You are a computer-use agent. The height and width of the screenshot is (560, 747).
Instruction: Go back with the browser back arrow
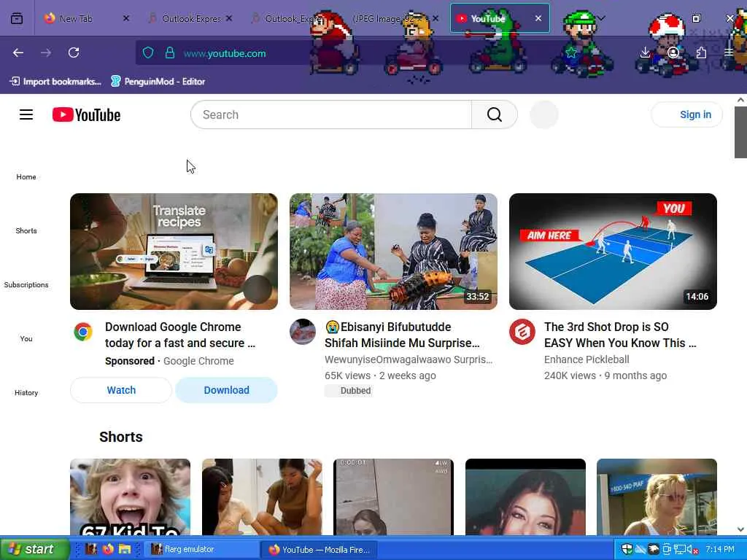18,52
